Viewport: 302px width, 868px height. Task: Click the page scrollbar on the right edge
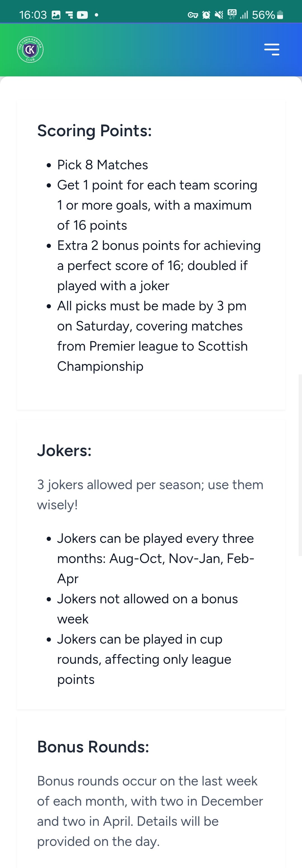tap(300, 465)
